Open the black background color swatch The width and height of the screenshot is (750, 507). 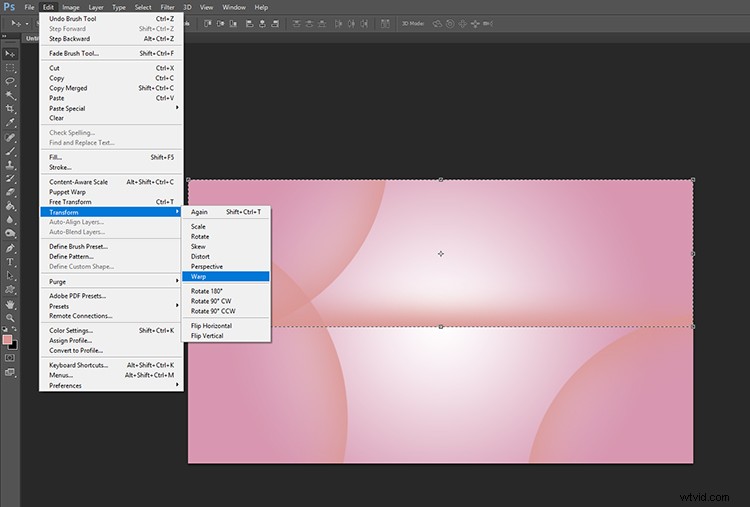pyautogui.click(x=14, y=345)
